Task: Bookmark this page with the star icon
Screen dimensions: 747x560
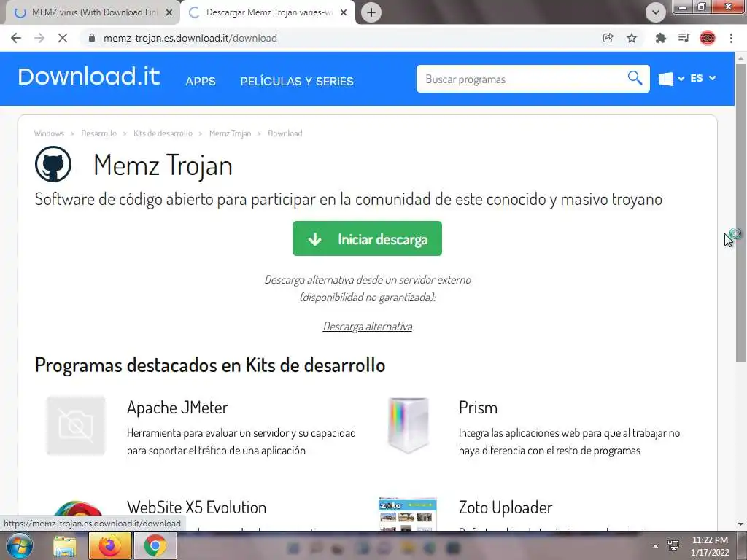Action: tap(632, 38)
